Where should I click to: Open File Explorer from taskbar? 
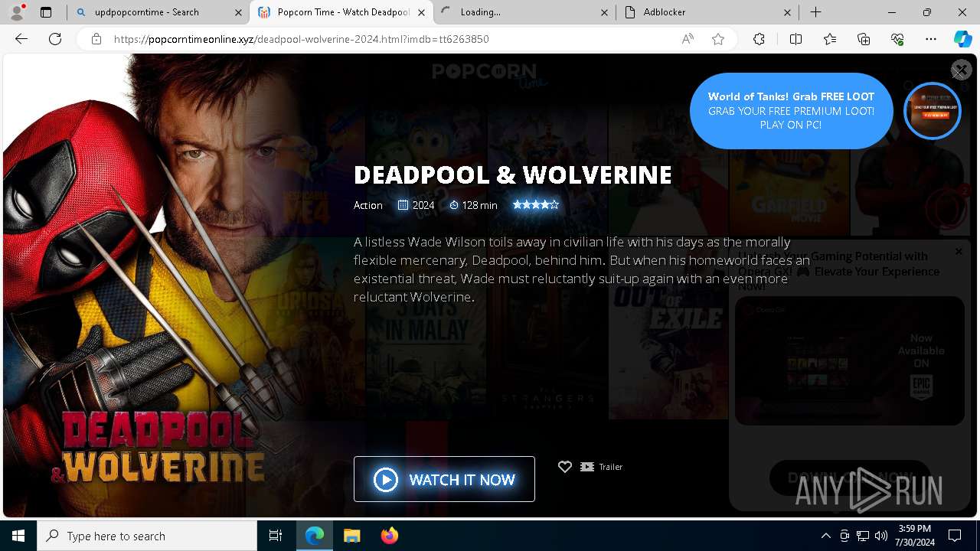click(352, 536)
